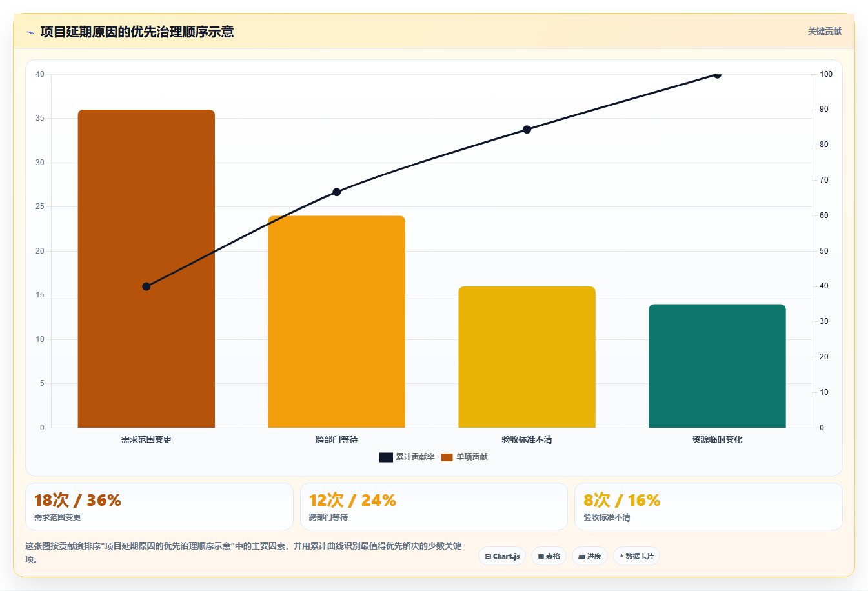
Task: Click the dark 累计贡献率 legend color box
Action: tap(386, 457)
